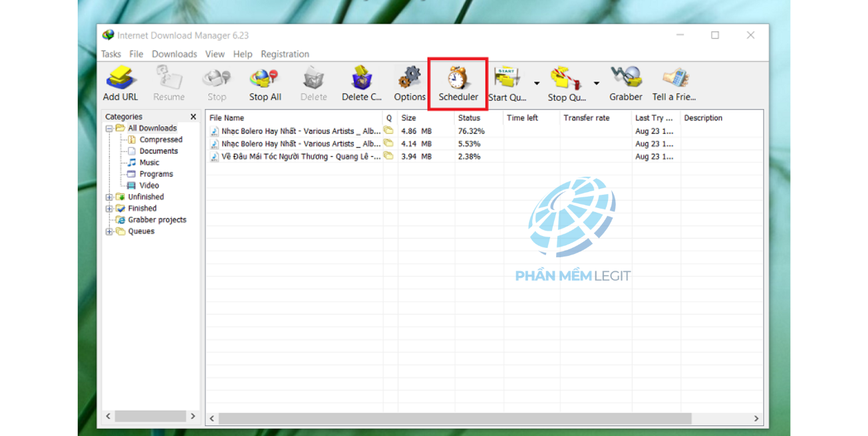Click the Stop Queue icon
Viewport: 868px width, 436px height.
[x=566, y=78]
